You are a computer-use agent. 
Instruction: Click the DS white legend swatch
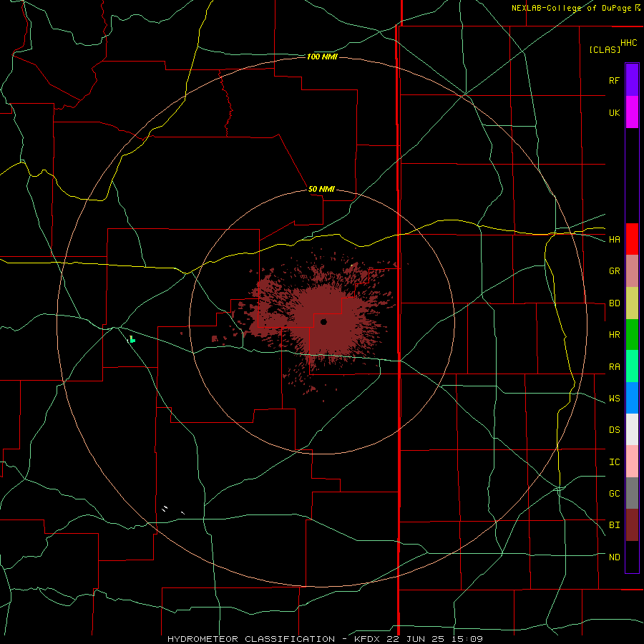[x=632, y=429]
